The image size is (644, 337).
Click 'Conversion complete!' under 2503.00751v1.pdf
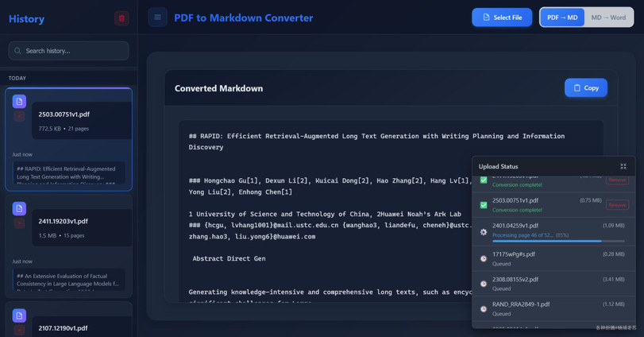click(517, 210)
